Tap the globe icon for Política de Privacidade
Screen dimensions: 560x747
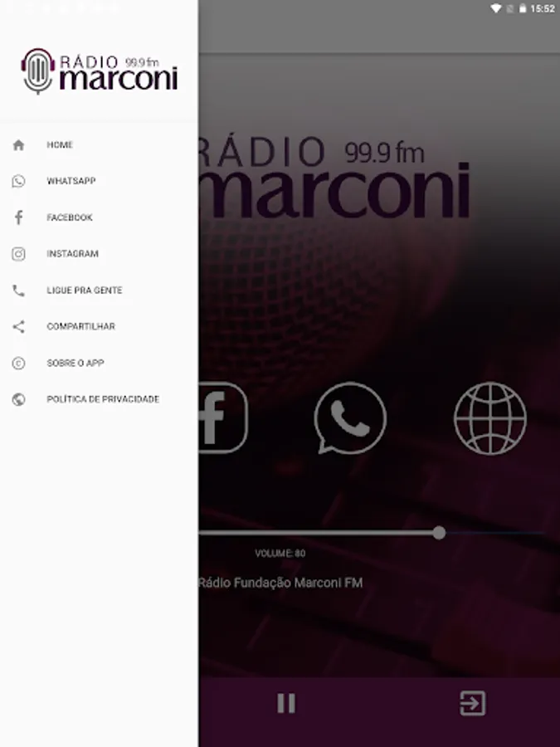[x=18, y=399]
